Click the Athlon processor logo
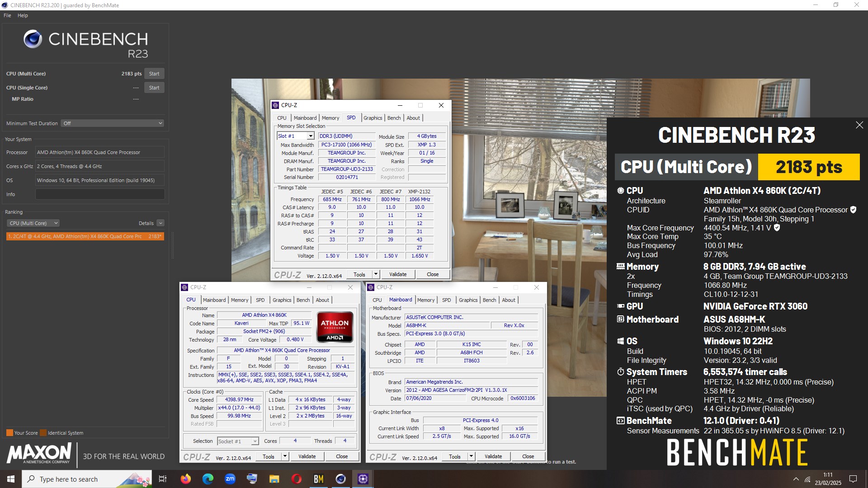Screen dimensions: 868x488 tap(335, 327)
